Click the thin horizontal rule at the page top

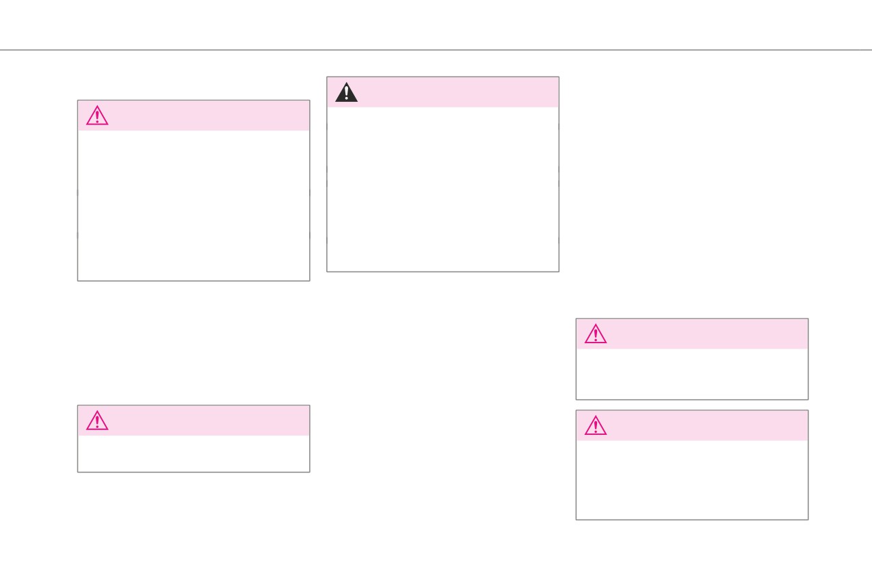point(436,50)
